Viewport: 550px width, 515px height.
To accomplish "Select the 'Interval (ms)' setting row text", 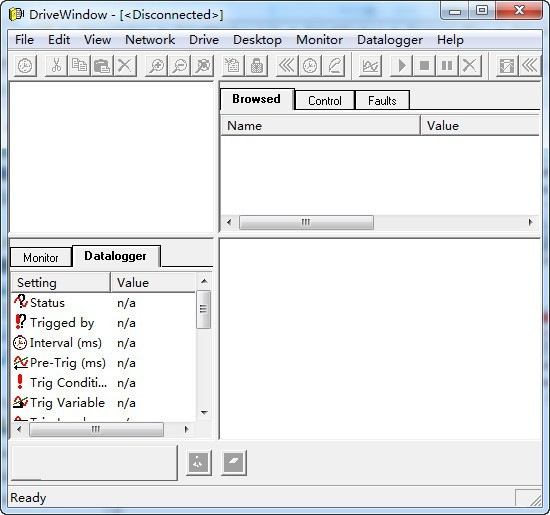I will 66,343.
